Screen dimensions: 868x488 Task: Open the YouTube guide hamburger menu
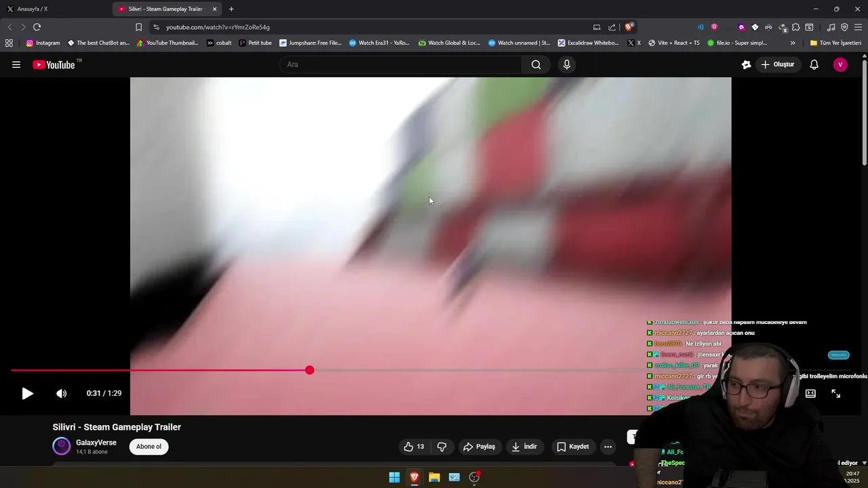tap(16, 64)
